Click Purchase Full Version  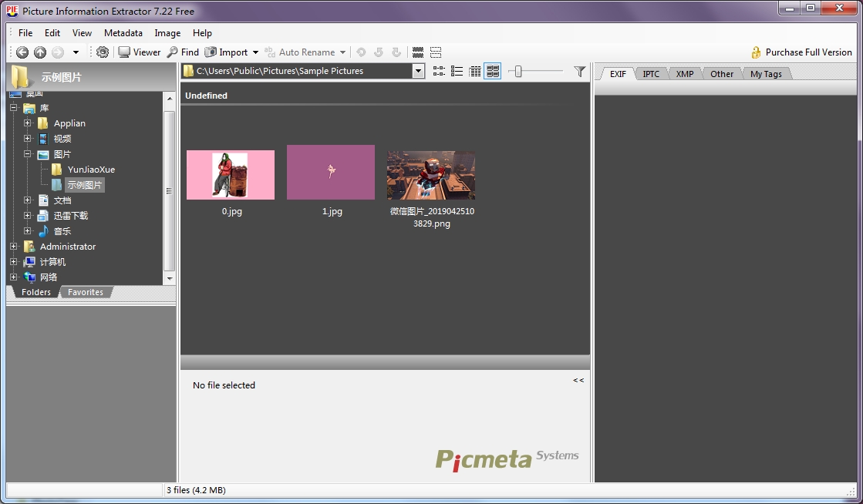[801, 52]
